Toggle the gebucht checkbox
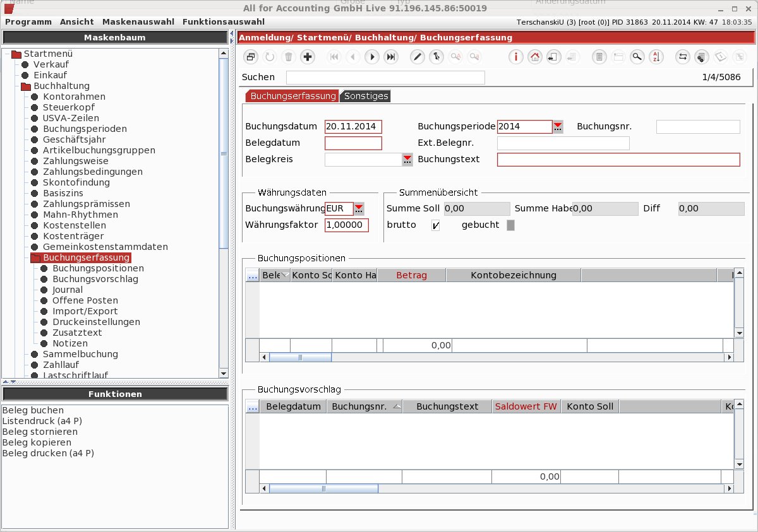Image resolution: width=758 pixels, height=532 pixels. point(511,225)
